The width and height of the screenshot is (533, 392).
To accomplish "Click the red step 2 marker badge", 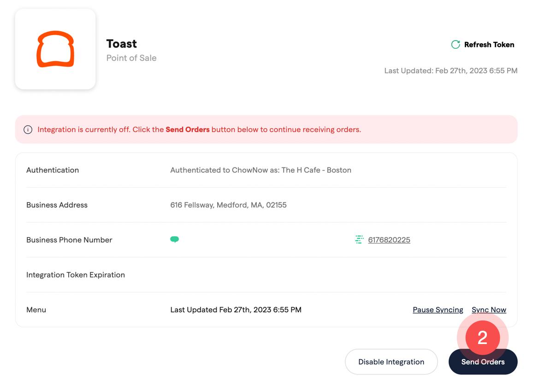I will coord(482,338).
